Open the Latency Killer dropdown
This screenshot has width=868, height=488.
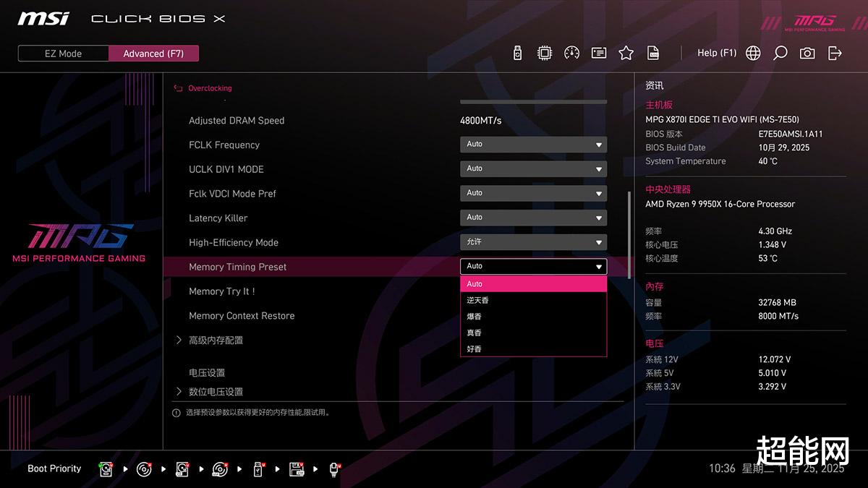tap(534, 218)
